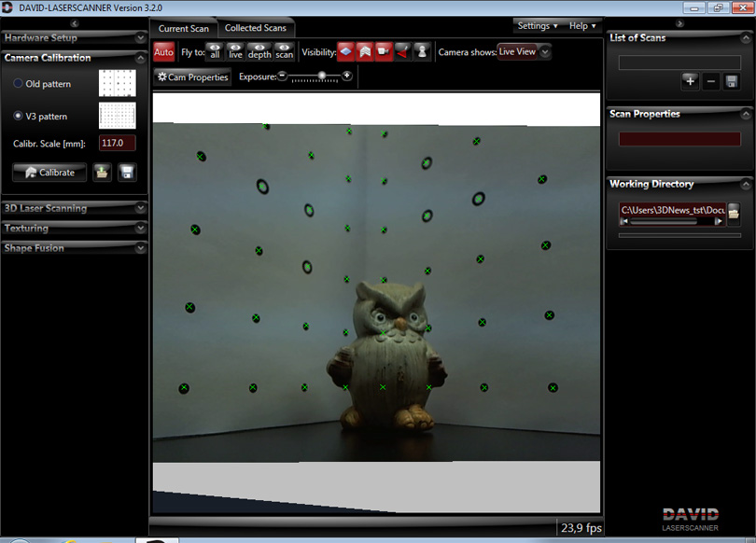Toggle the Auto mode button
This screenshot has height=543, width=756.
coord(163,52)
